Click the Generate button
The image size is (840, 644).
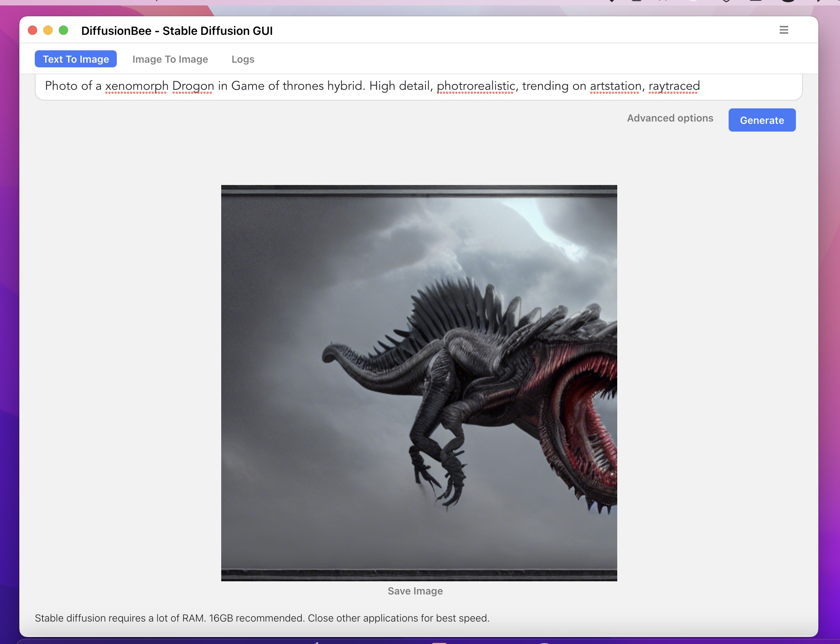762,120
